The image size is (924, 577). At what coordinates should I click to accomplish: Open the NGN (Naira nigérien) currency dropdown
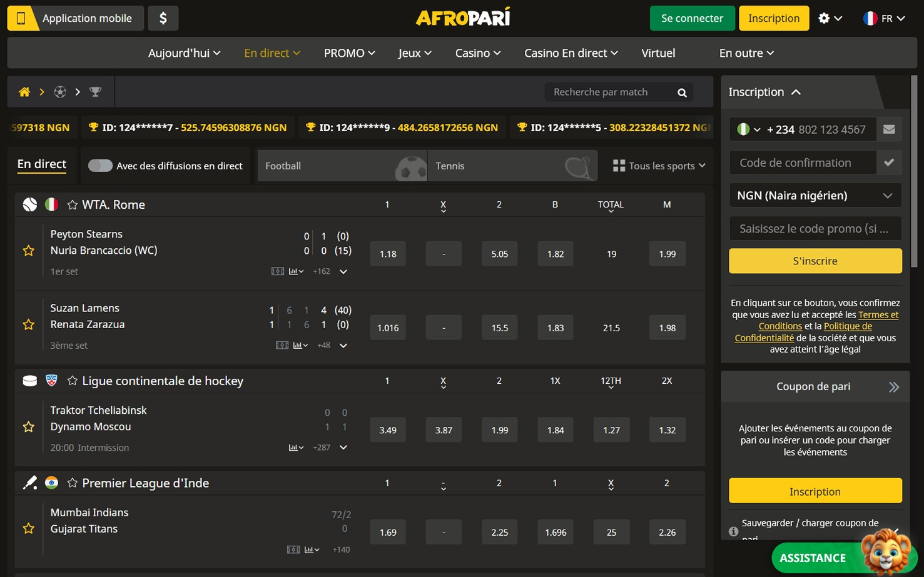pyautogui.click(x=815, y=196)
